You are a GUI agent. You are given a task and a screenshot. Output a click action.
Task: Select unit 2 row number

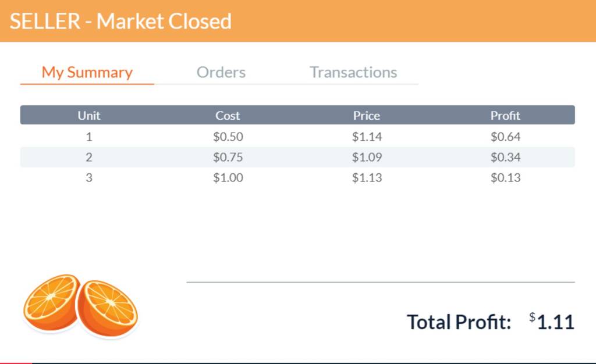pyautogui.click(x=89, y=157)
